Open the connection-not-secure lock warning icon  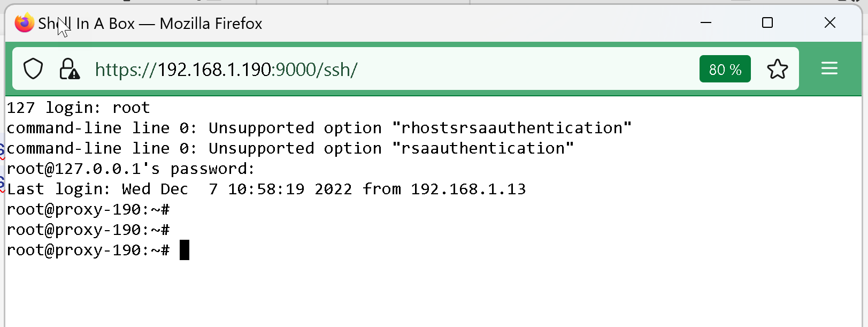(x=69, y=69)
